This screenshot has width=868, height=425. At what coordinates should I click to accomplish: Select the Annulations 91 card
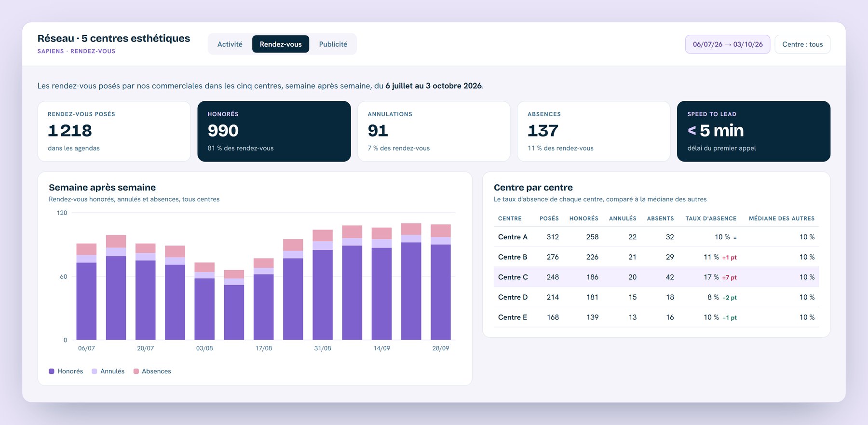coord(434,131)
